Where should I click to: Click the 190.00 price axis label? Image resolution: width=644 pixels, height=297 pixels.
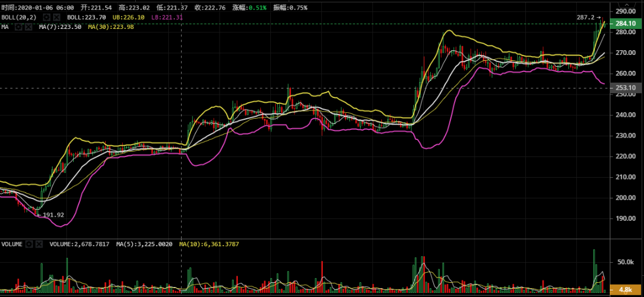point(626,218)
